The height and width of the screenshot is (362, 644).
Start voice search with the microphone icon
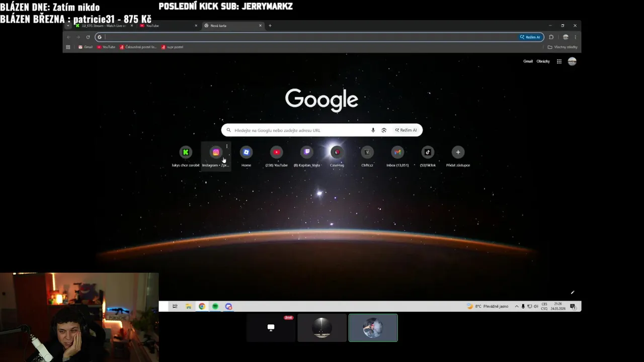click(373, 130)
